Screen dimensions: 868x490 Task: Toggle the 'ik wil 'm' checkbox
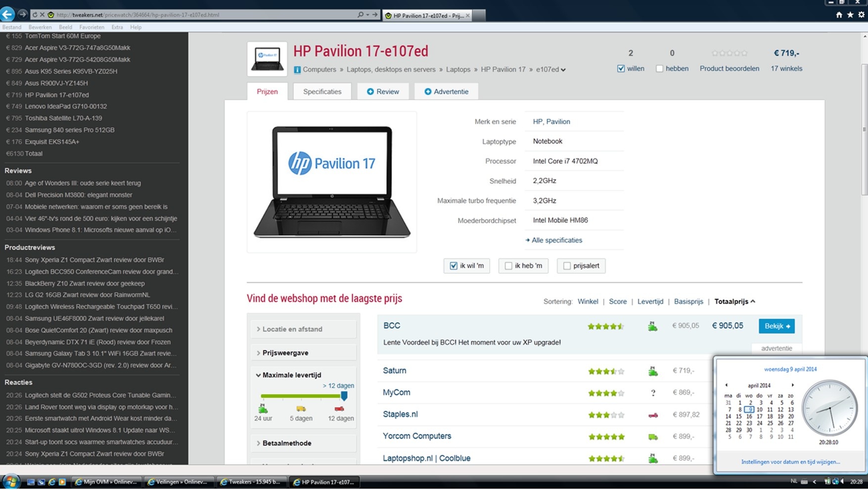coord(454,266)
